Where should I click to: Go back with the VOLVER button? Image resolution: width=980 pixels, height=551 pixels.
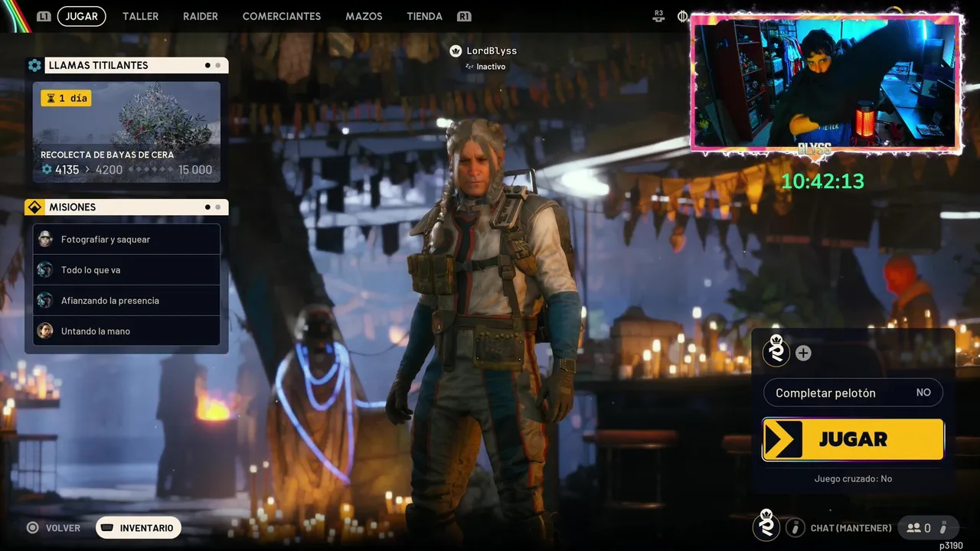coord(54,528)
